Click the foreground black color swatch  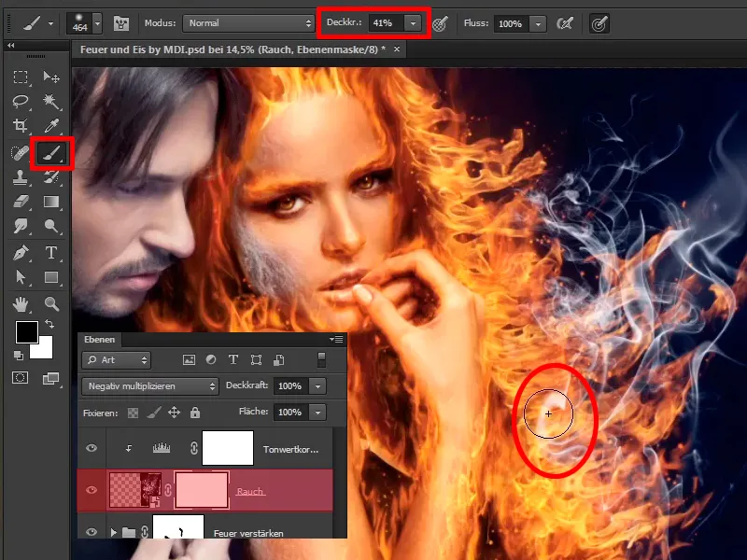click(27, 332)
